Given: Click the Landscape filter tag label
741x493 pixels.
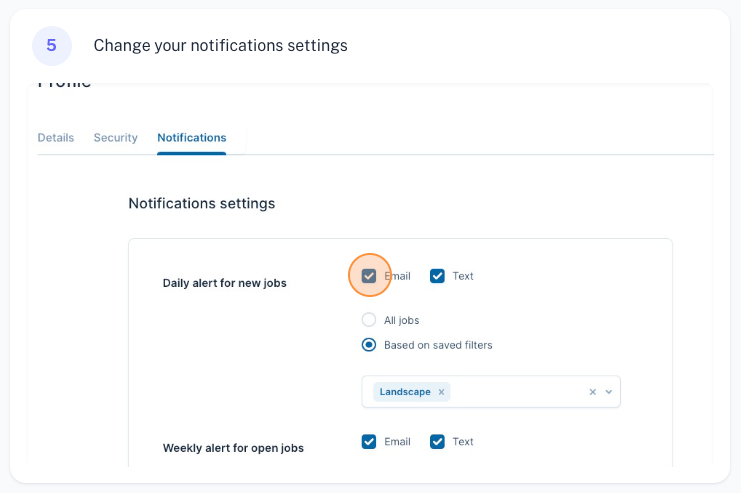Looking at the screenshot, I should coord(405,392).
